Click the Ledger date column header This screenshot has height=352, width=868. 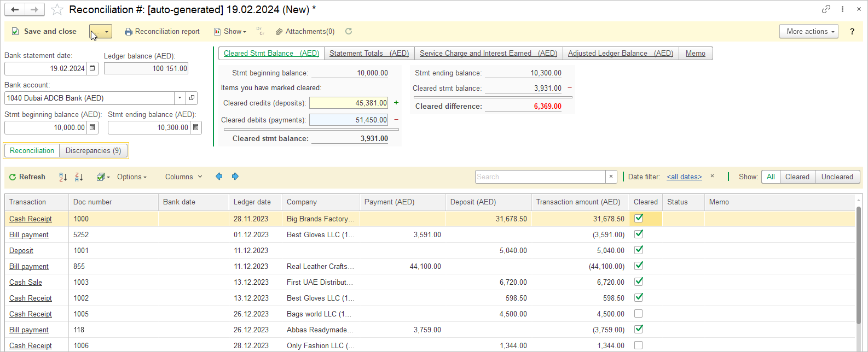tap(256, 202)
